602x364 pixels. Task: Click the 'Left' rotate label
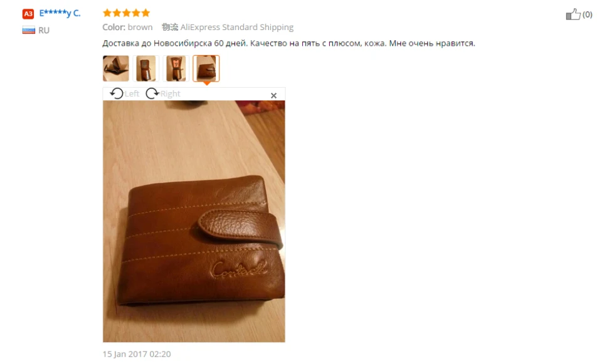click(x=132, y=93)
